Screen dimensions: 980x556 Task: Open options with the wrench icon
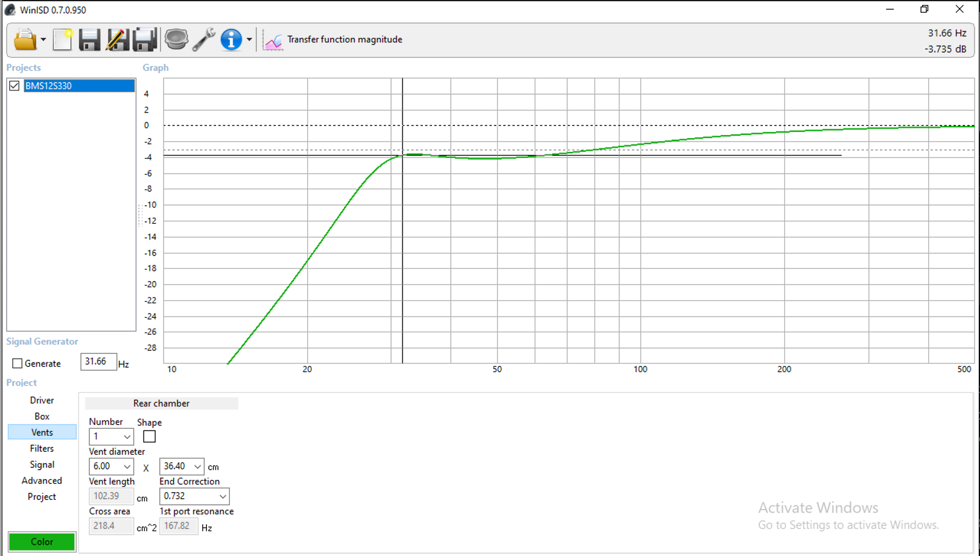pyautogui.click(x=204, y=40)
